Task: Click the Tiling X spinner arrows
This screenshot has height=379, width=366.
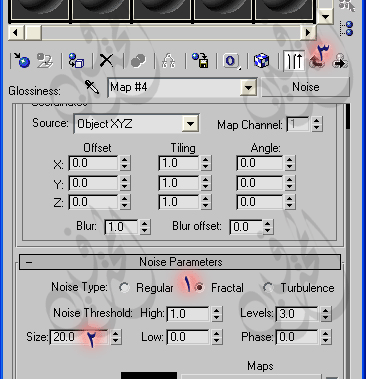Action: [206, 163]
